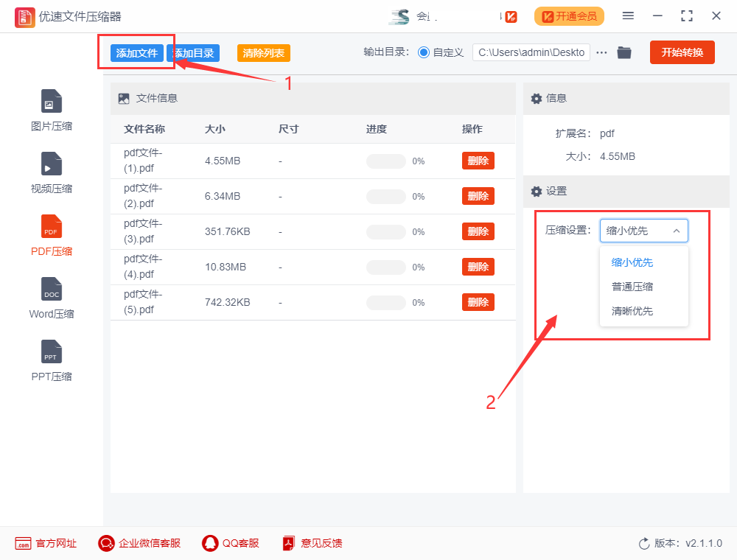Image resolution: width=737 pixels, height=560 pixels.
Task: Click the VIP badge icon near title
Action: 511,17
